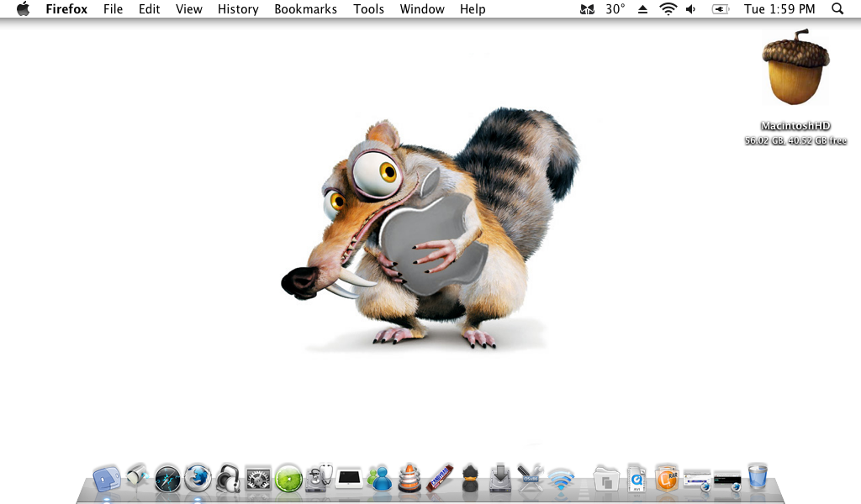Open the black Safari compass in dock

[x=167, y=479]
